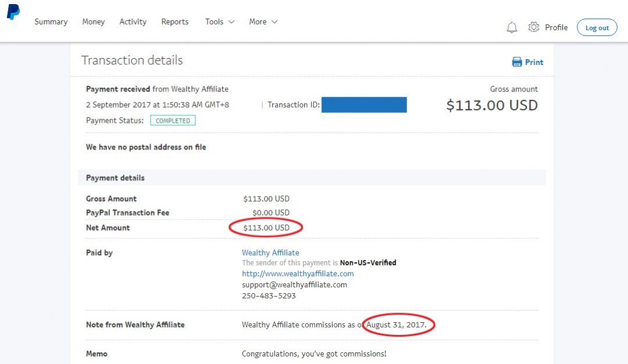Open the Money menu item
The image size is (628, 364).
93,22
